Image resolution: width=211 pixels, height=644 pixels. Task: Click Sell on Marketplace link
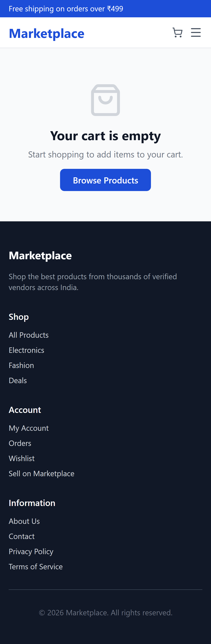click(x=41, y=474)
